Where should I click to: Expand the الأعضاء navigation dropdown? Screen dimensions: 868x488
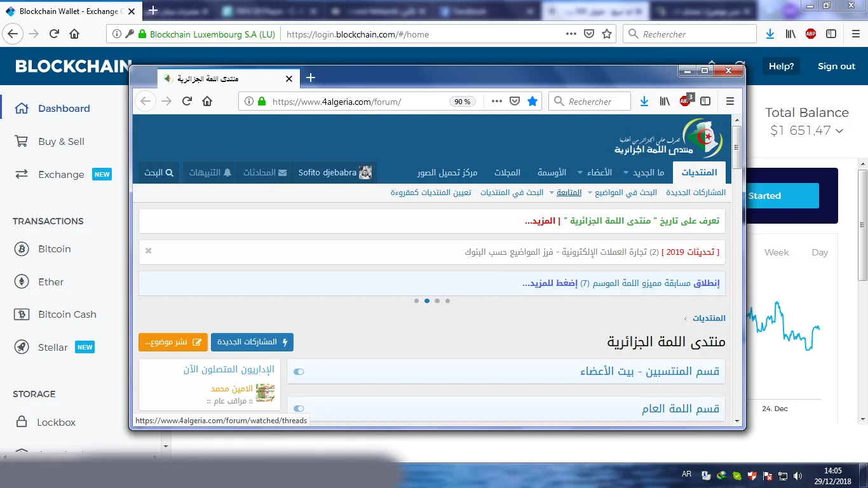[580, 173]
